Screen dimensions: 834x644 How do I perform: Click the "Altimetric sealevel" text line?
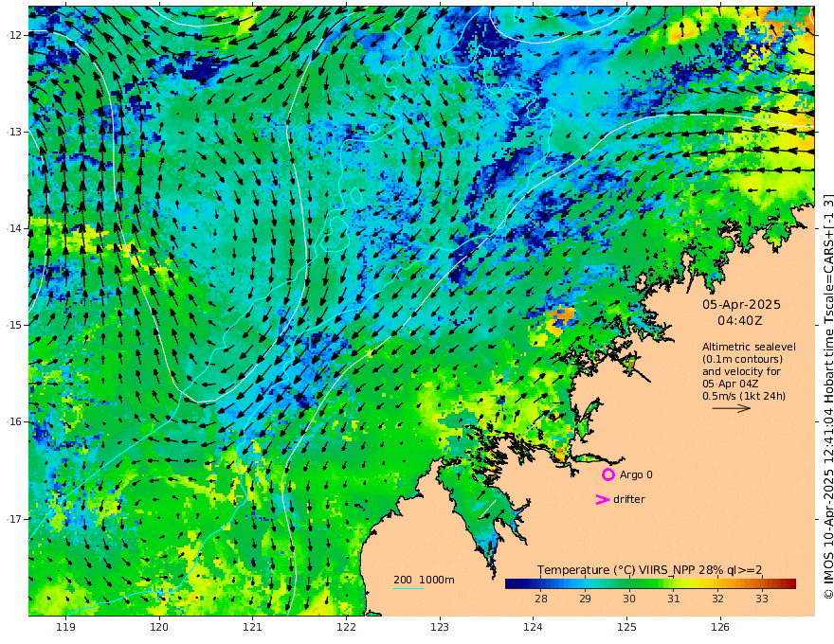tap(749, 347)
